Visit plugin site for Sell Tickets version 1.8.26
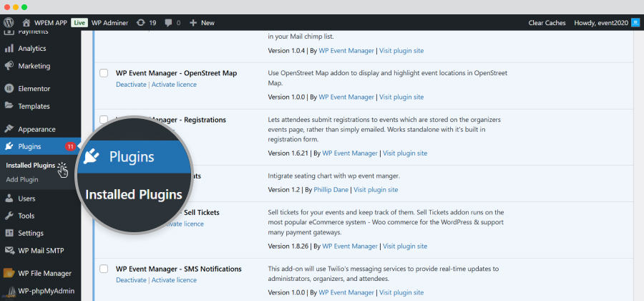The width and height of the screenshot is (644, 301). pos(405,247)
